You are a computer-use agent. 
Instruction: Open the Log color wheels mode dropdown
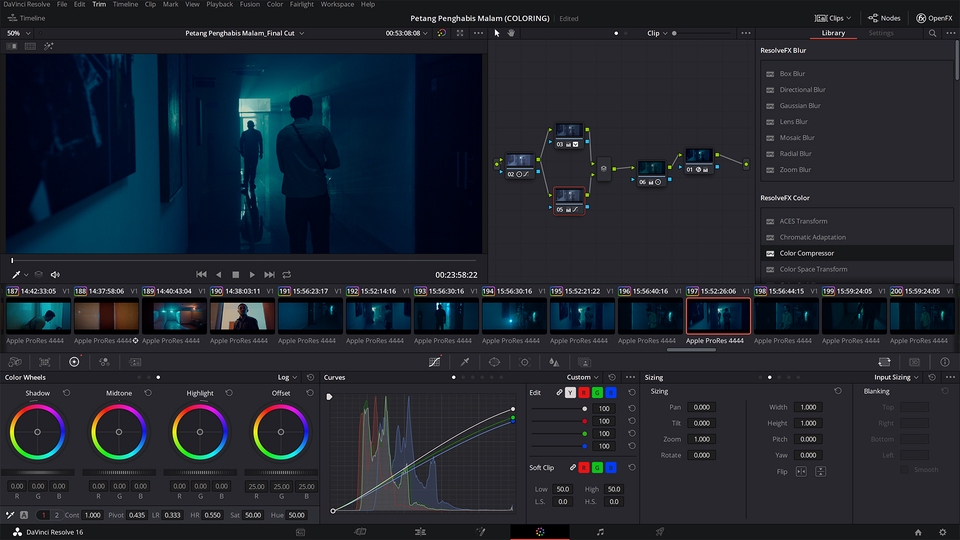[x=289, y=377]
